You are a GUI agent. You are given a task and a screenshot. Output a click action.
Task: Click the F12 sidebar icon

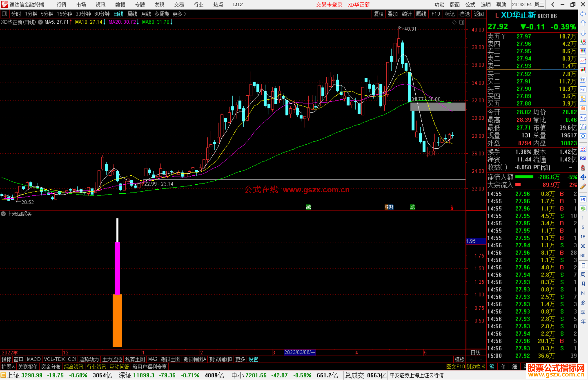583,118
